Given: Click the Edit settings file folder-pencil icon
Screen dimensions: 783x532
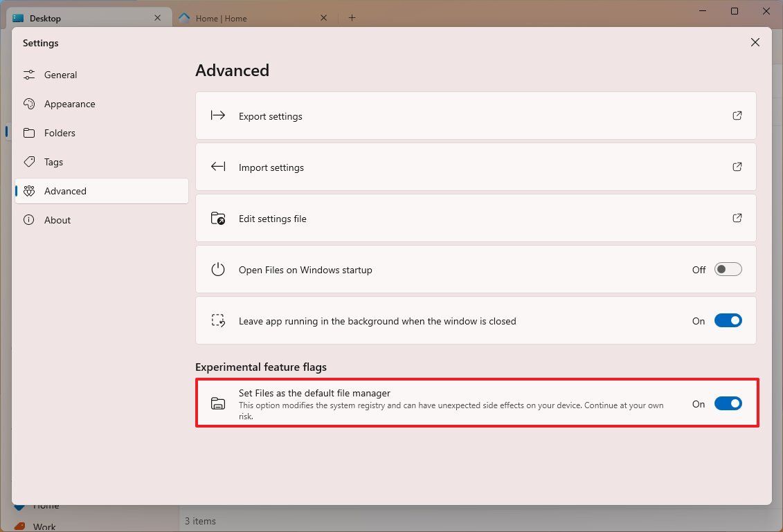Looking at the screenshot, I should pyautogui.click(x=217, y=218).
